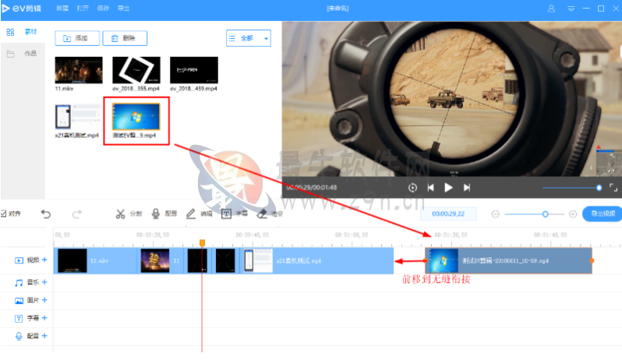
Task: Open the microphone 配音 dubbing tool
Action: click(x=164, y=214)
